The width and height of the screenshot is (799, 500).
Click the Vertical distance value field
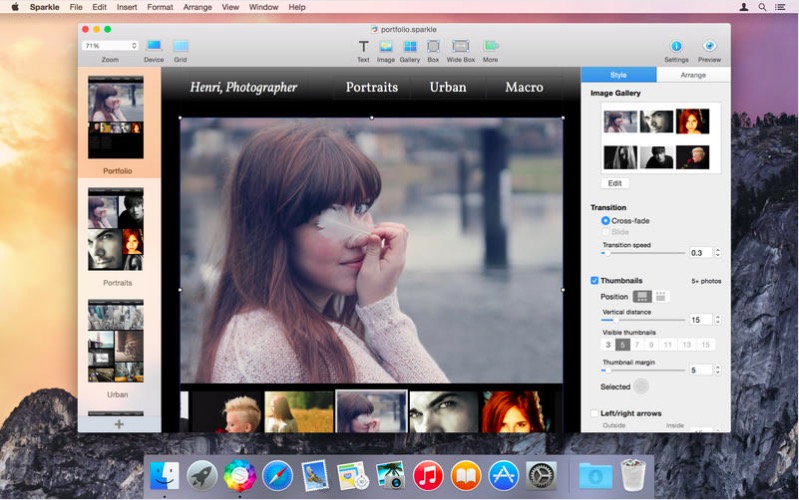click(x=701, y=320)
